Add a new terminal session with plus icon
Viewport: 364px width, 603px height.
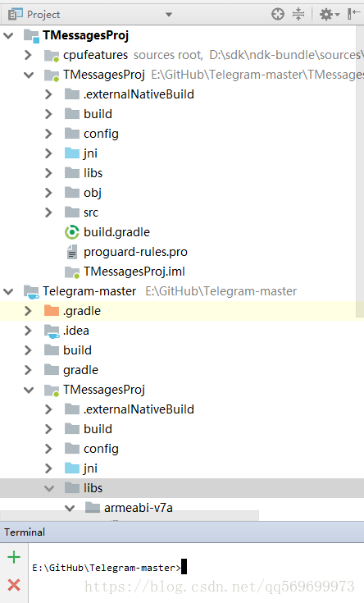coord(14,557)
